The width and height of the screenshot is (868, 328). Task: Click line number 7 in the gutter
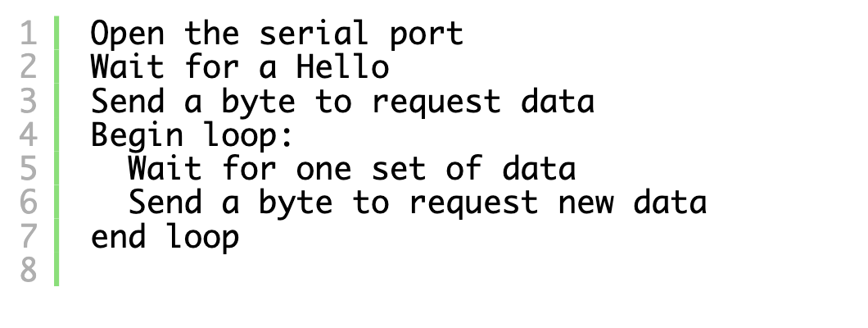click(28, 236)
